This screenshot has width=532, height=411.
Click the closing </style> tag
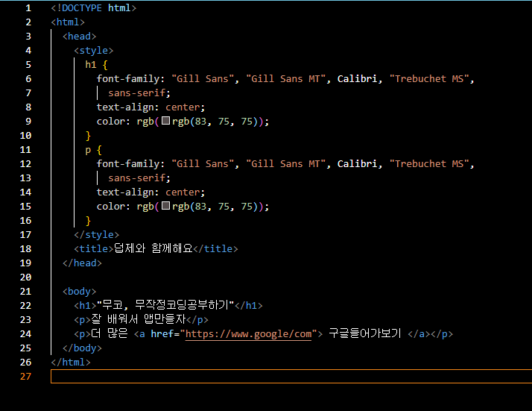(x=97, y=235)
